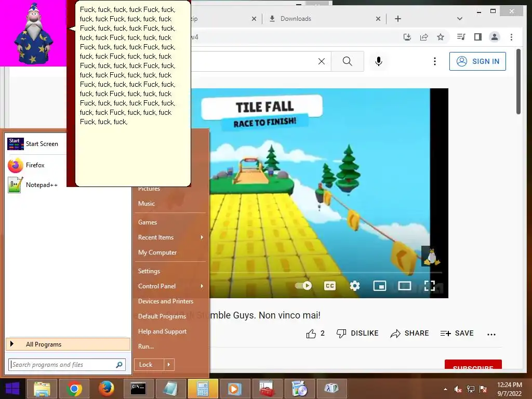Image resolution: width=532 pixels, height=399 pixels.
Task: Open Firefox from the Start menu list
Action: pyautogui.click(x=35, y=165)
